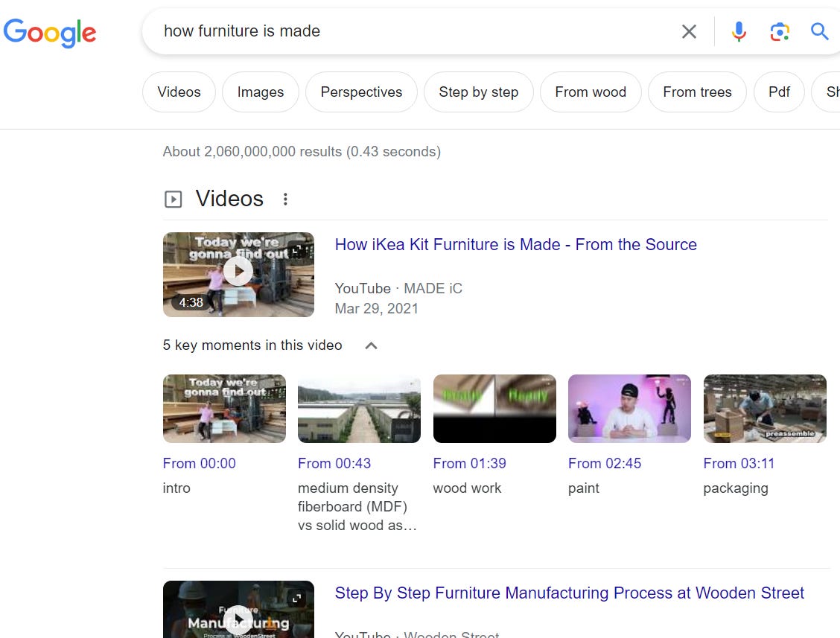
Task: Select the Pdf filter chip
Action: coord(779,92)
